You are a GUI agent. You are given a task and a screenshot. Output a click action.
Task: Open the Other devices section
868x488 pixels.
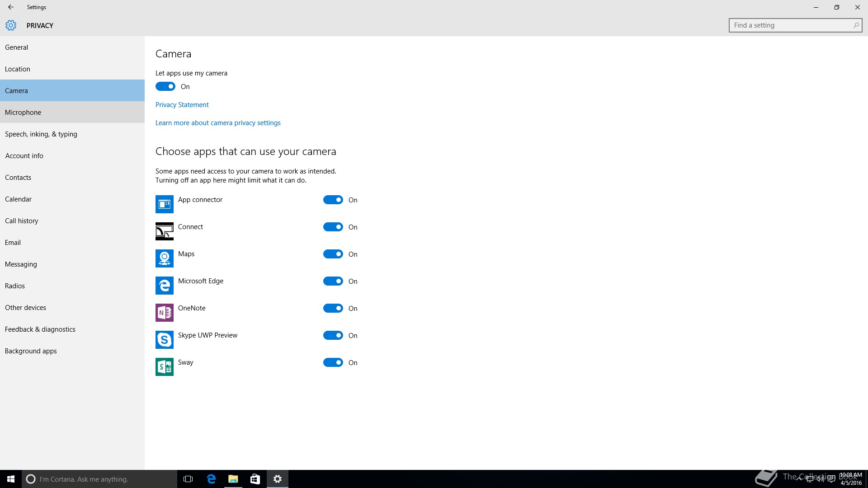click(x=72, y=307)
